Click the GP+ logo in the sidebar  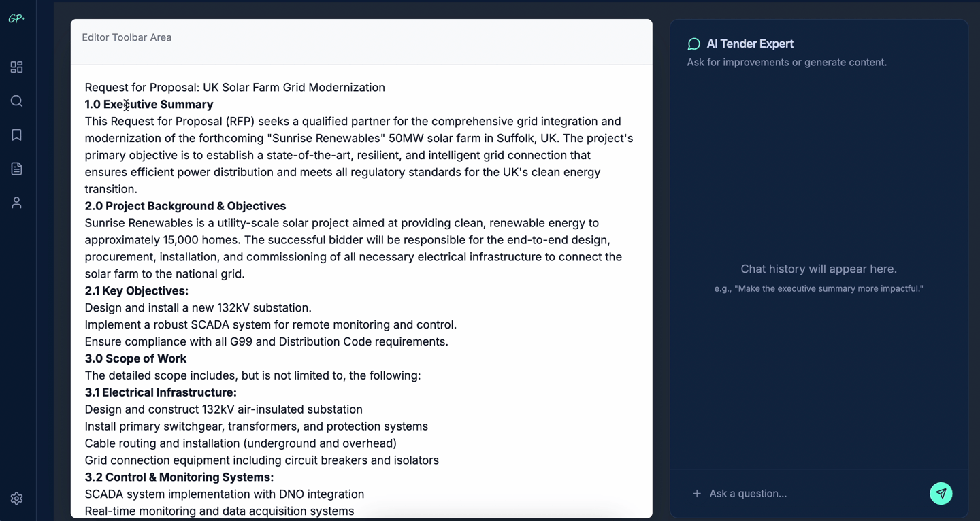point(16,19)
